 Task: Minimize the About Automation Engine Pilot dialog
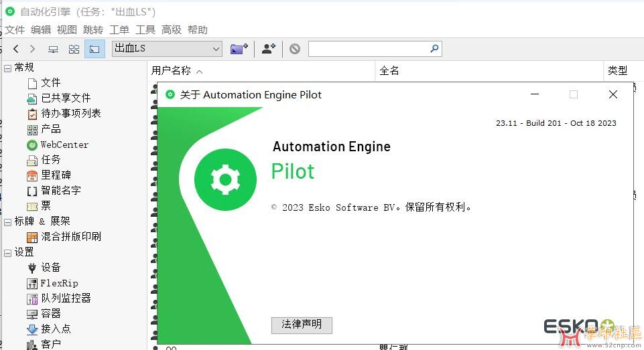pos(534,95)
